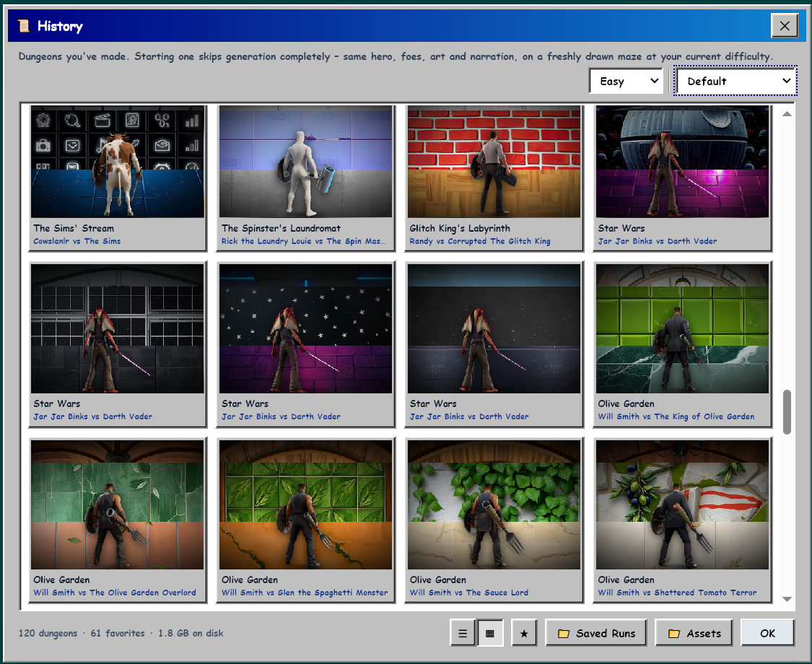
Task: Select The Spinster's Laundromat thumbnail
Action: tap(305, 162)
